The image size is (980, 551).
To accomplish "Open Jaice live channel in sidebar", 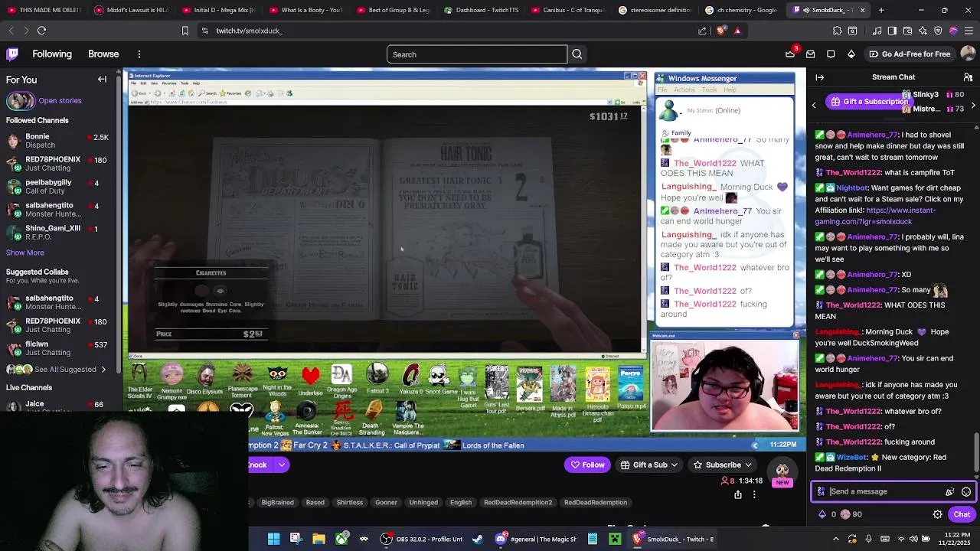I will [x=60, y=405].
